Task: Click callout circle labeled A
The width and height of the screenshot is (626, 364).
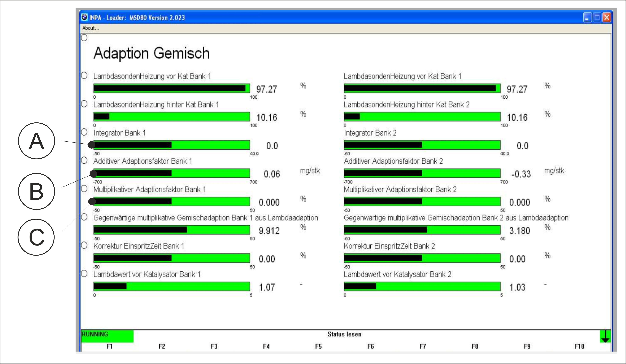Action: (x=37, y=141)
